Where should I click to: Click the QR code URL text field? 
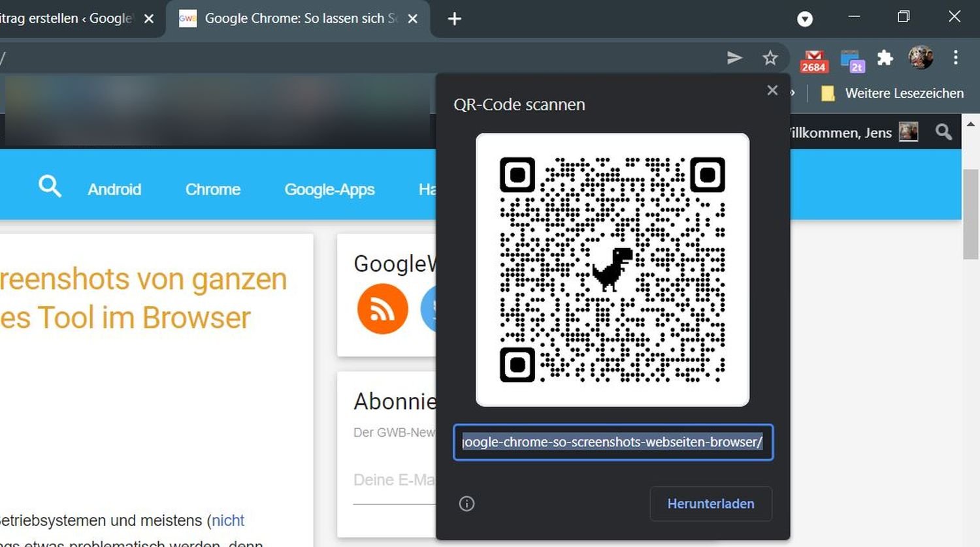coord(613,442)
